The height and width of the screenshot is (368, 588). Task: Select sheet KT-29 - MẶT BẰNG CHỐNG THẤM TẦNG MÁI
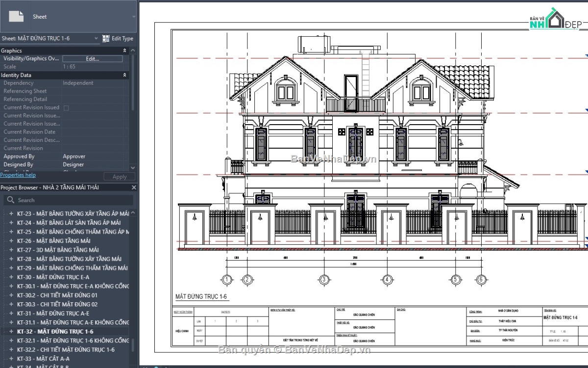(x=72, y=268)
